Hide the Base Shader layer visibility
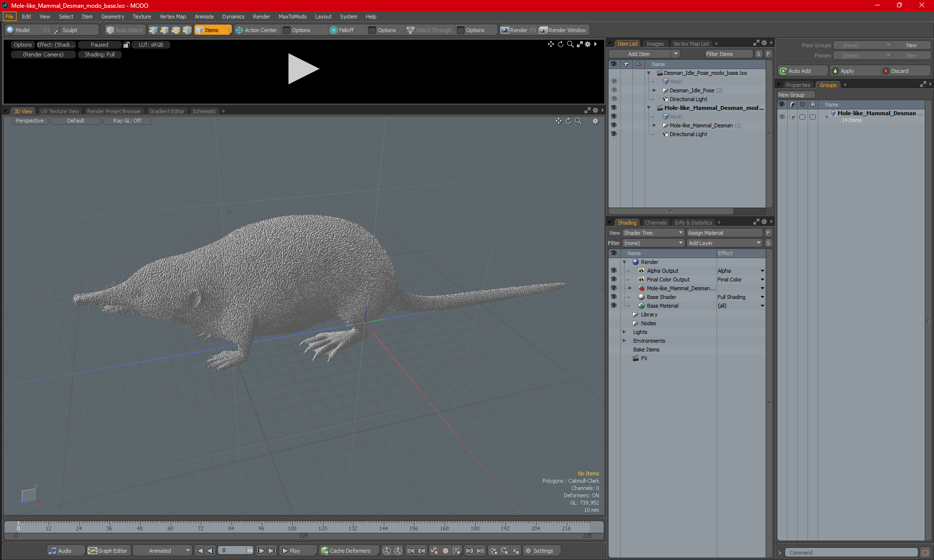Image resolution: width=934 pixels, height=560 pixels. (x=613, y=297)
